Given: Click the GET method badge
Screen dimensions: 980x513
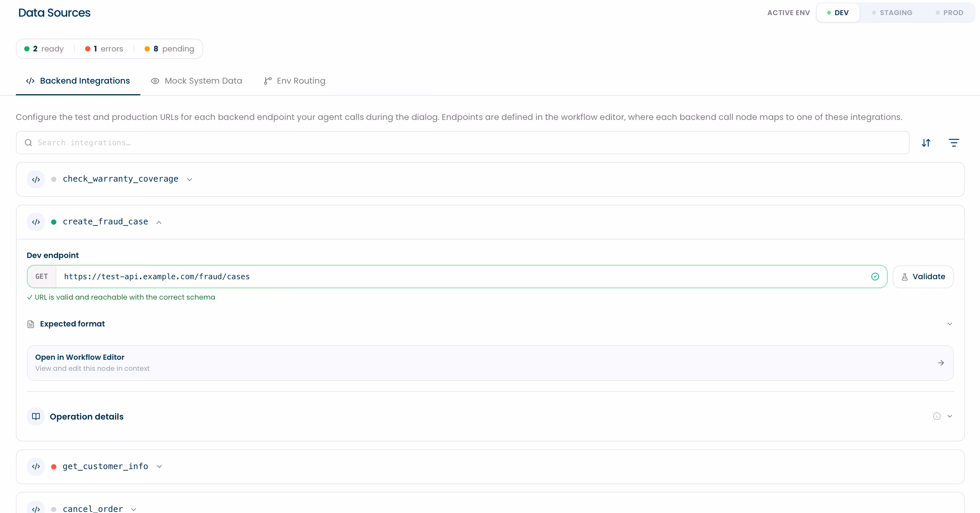Looking at the screenshot, I should tap(42, 277).
